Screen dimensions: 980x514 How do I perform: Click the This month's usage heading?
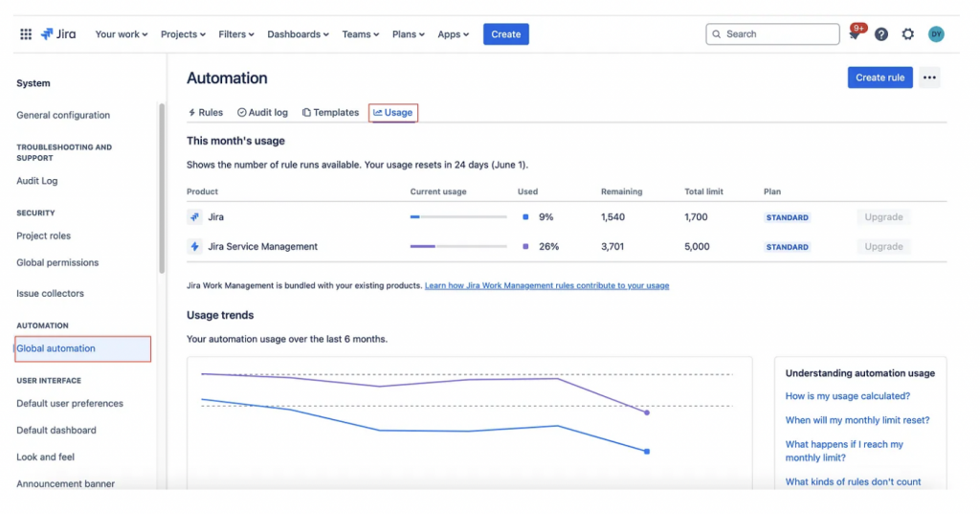point(235,141)
